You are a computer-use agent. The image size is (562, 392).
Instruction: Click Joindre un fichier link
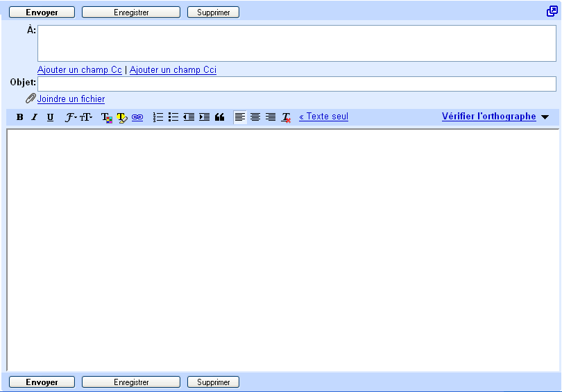[x=71, y=99]
